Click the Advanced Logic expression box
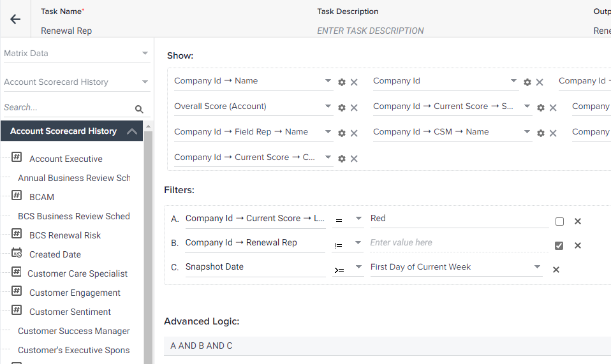This screenshot has width=611, height=364. (387, 346)
